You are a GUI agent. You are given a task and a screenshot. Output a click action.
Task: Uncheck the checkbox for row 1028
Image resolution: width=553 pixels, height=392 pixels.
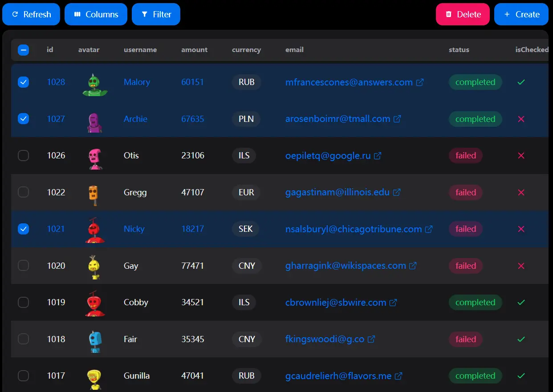[x=23, y=82]
